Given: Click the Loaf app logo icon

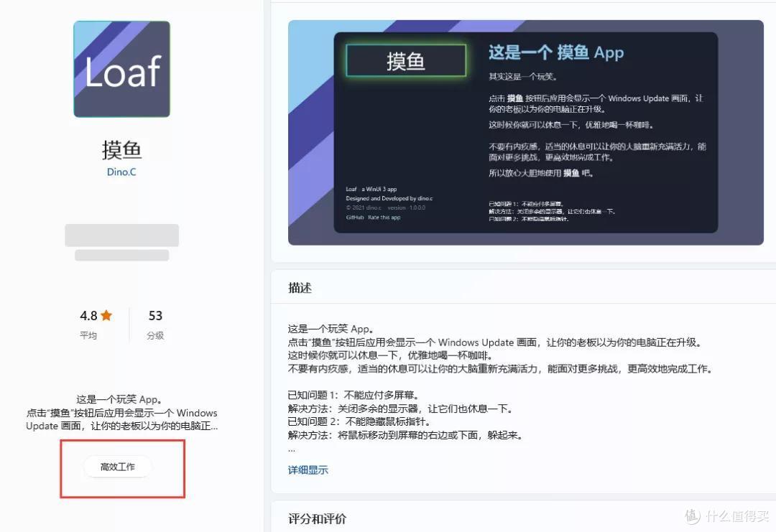Looking at the screenshot, I should tap(121, 69).
